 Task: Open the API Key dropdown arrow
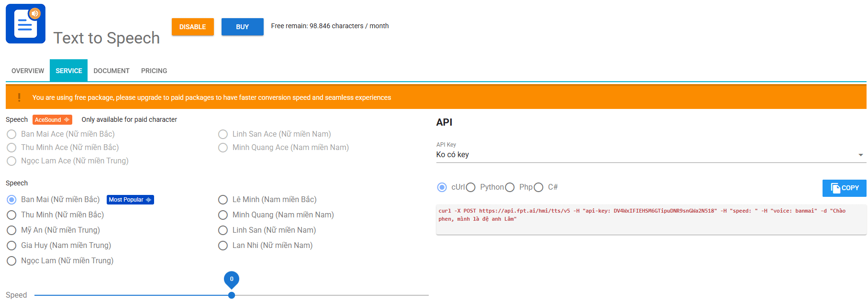(x=860, y=155)
